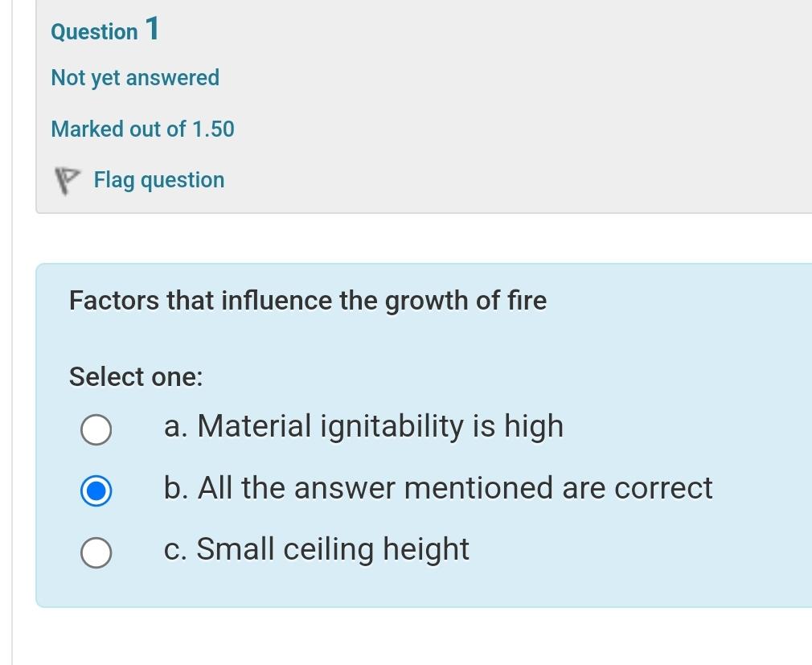812x665 pixels.
Task: Click the Question 1 heading
Action: [x=105, y=31]
